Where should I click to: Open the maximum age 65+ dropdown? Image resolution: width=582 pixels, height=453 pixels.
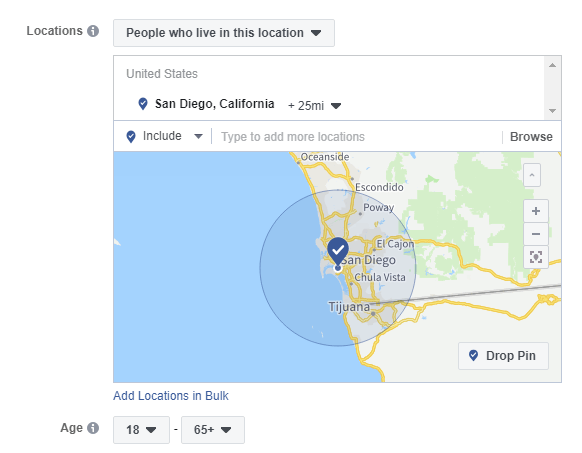(213, 430)
